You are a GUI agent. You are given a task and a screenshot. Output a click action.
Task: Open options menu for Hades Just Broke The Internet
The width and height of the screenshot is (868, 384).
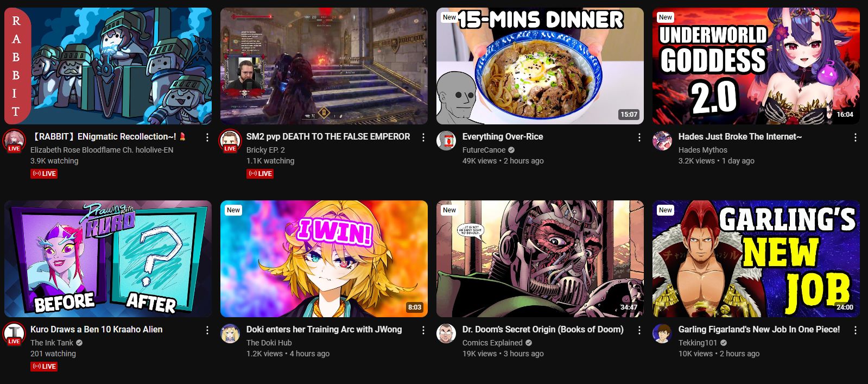(855, 137)
